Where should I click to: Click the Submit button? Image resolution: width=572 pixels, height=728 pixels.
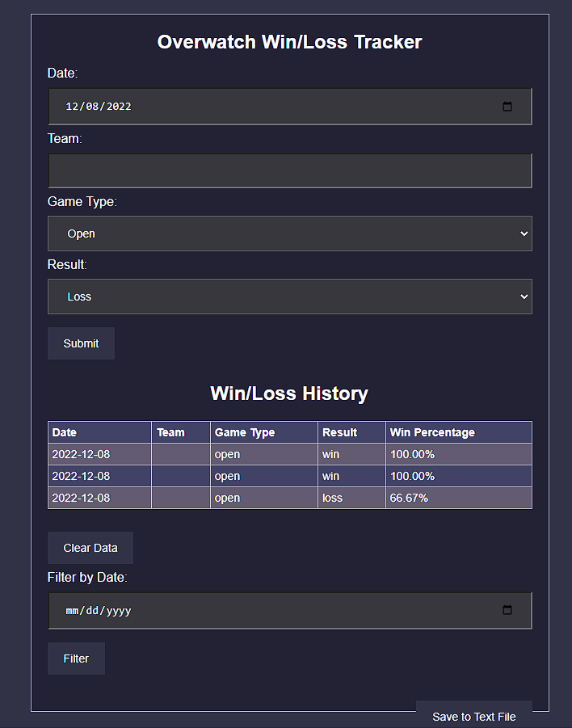click(80, 343)
